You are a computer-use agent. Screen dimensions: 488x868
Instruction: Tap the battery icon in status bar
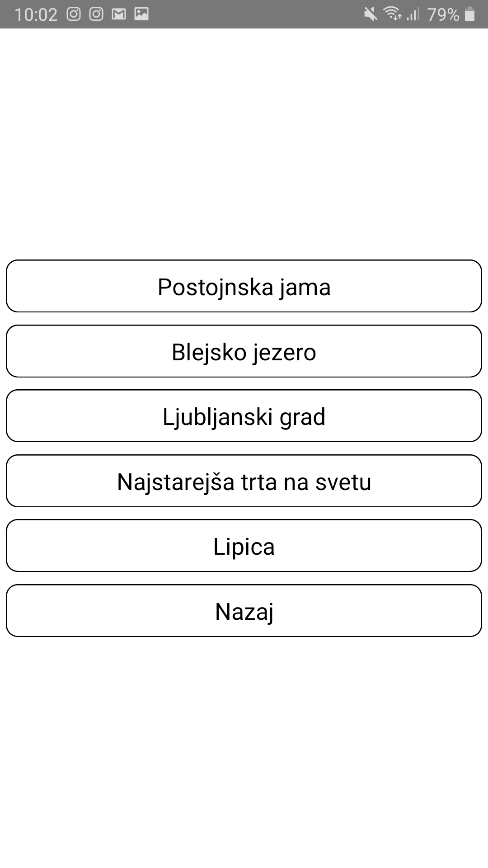pos(470,14)
